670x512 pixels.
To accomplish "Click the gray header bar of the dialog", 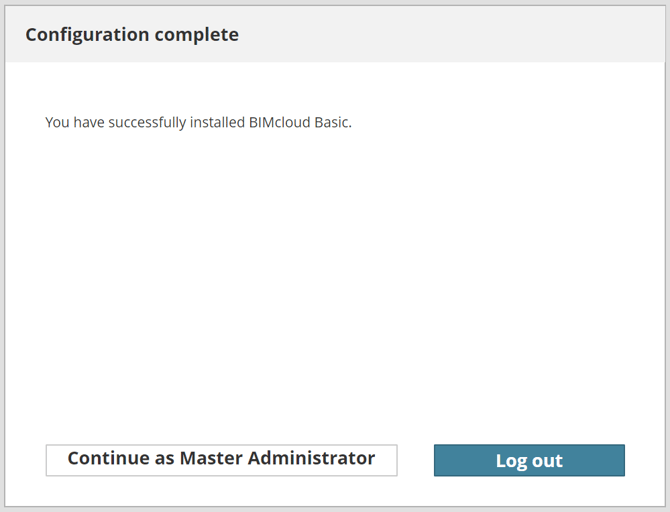I will (x=450, y=35).
